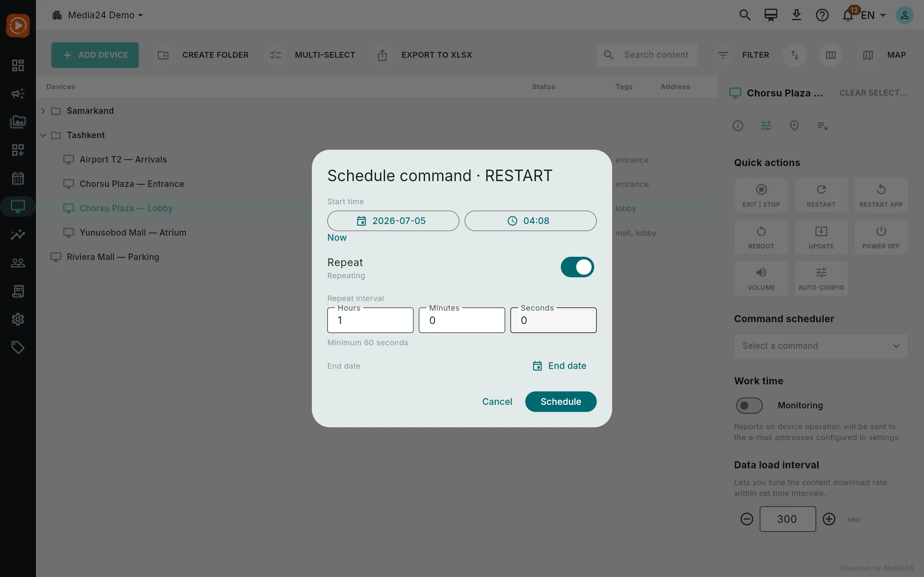This screenshot has width=924, height=577.
Task: Click the Hours interval input field
Action: click(x=370, y=320)
